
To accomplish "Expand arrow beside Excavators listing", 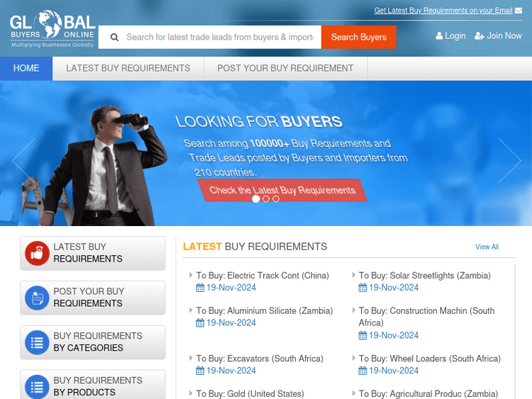I will (191, 358).
